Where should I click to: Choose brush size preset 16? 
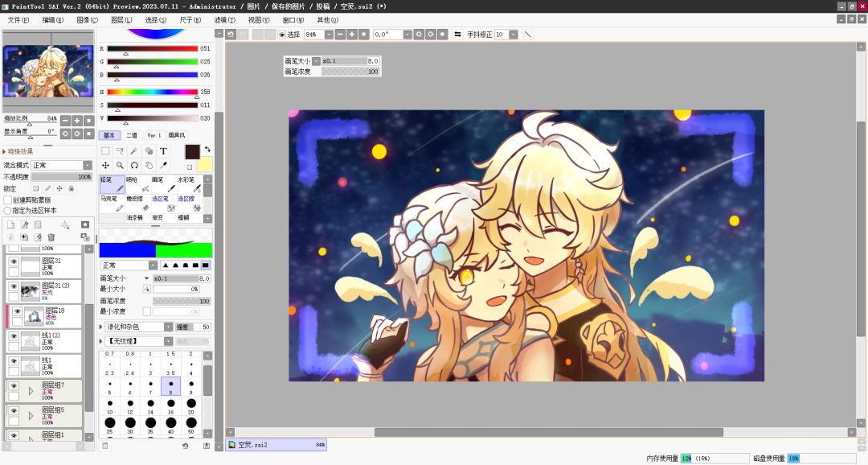pos(170,407)
